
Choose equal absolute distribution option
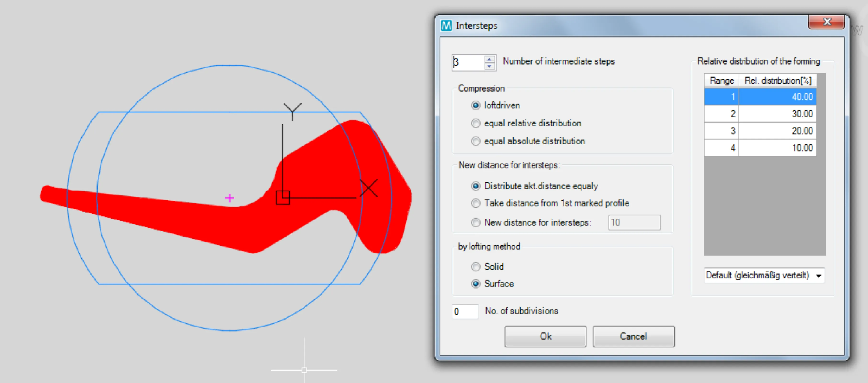(x=475, y=141)
